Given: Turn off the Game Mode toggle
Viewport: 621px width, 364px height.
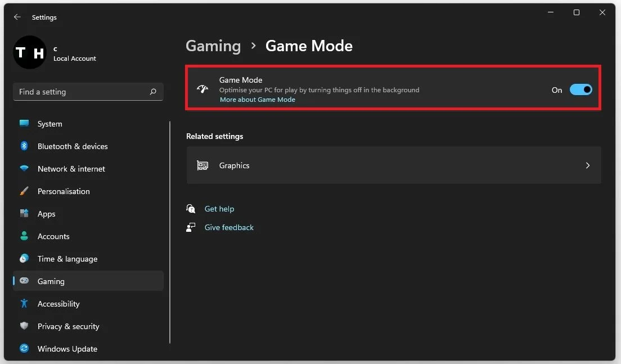Looking at the screenshot, I should click(580, 89).
